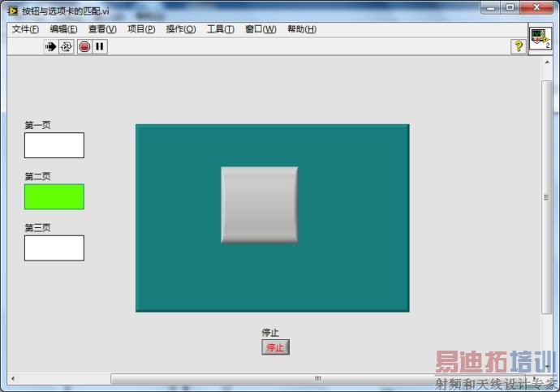Click the 停止 label above button
This screenshot has height=392, width=560.
[270, 333]
